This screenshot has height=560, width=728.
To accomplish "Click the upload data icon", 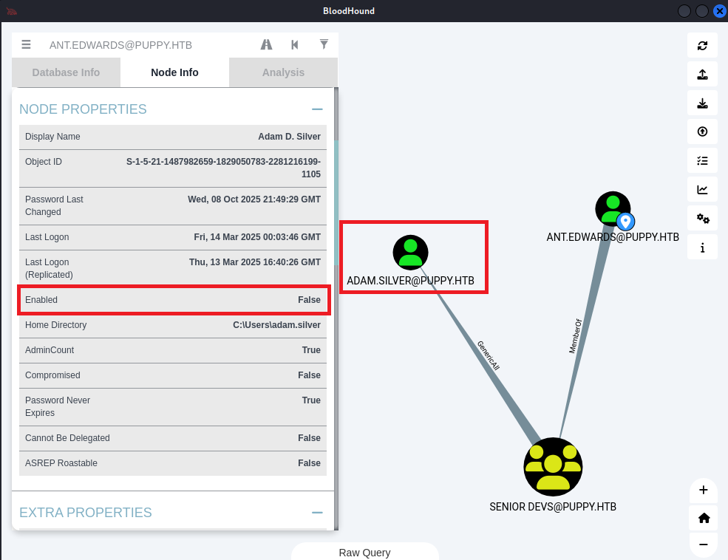I will pyautogui.click(x=702, y=75).
